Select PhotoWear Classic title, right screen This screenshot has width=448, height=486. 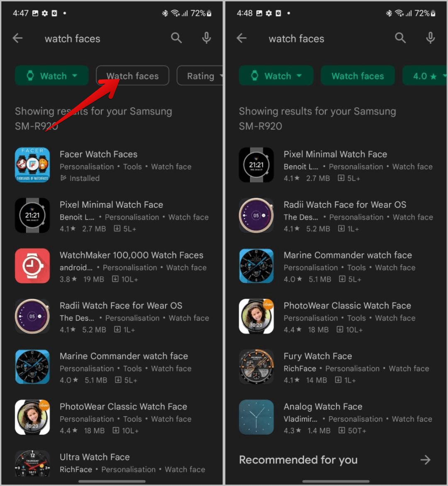coord(347,305)
